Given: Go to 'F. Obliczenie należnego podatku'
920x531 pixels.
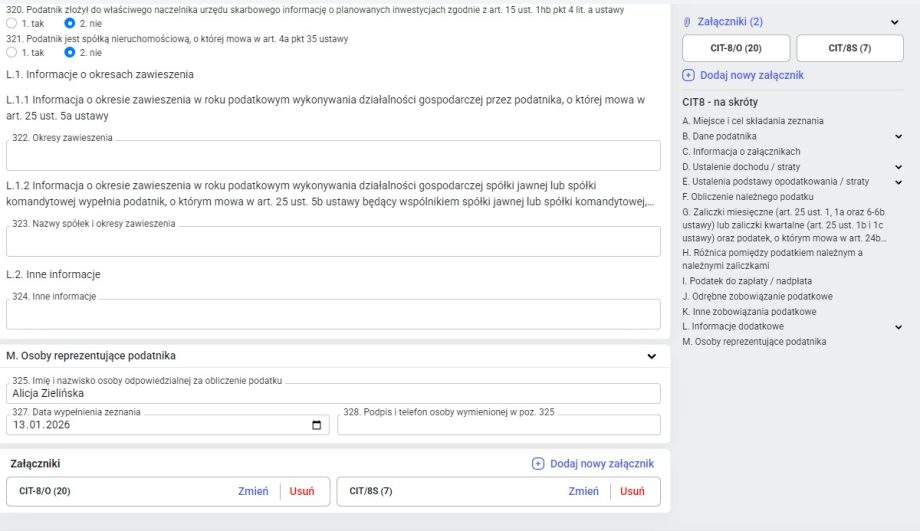Looking at the screenshot, I should pyautogui.click(x=748, y=197).
